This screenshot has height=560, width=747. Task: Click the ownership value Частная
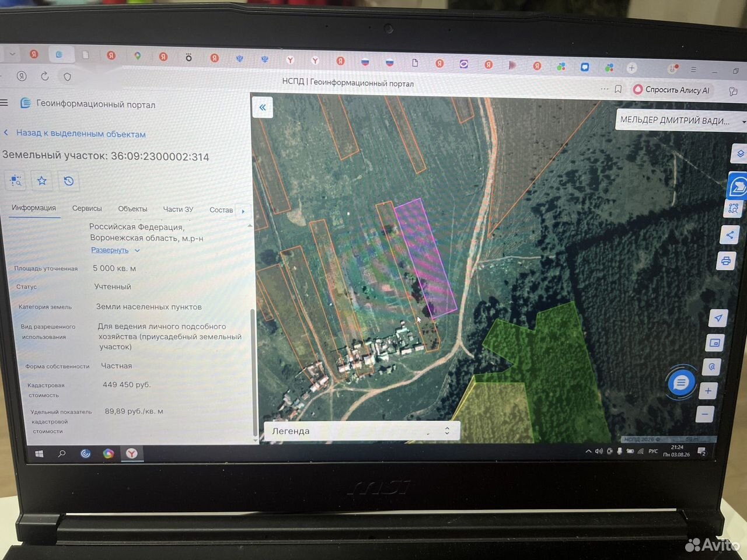(117, 366)
